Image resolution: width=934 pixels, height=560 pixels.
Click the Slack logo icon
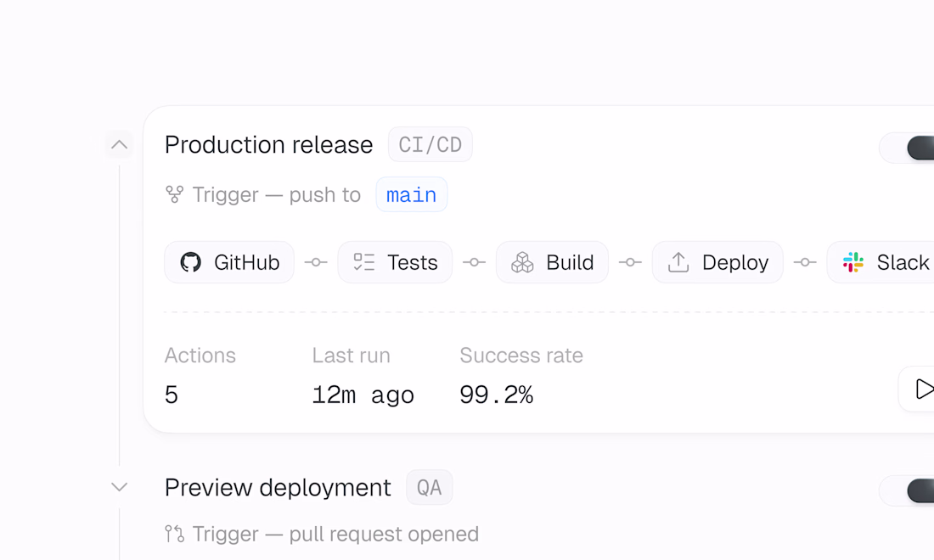pos(853,262)
